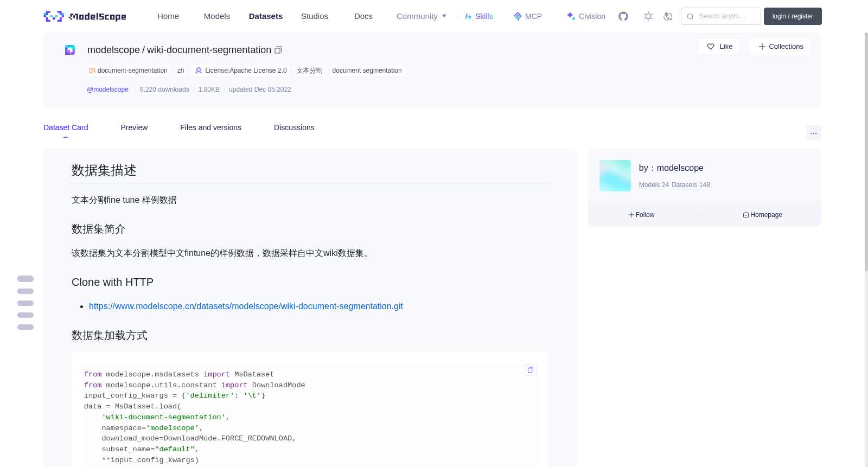The height and width of the screenshot is (467, 868).
Task: Click the heart Like button
Action: tap(719, 47)
